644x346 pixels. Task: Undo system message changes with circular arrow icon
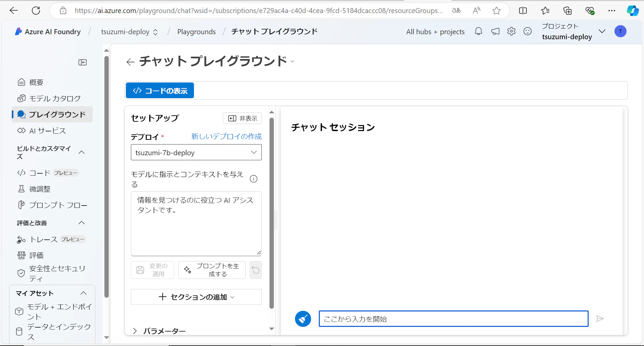(255, 270)
